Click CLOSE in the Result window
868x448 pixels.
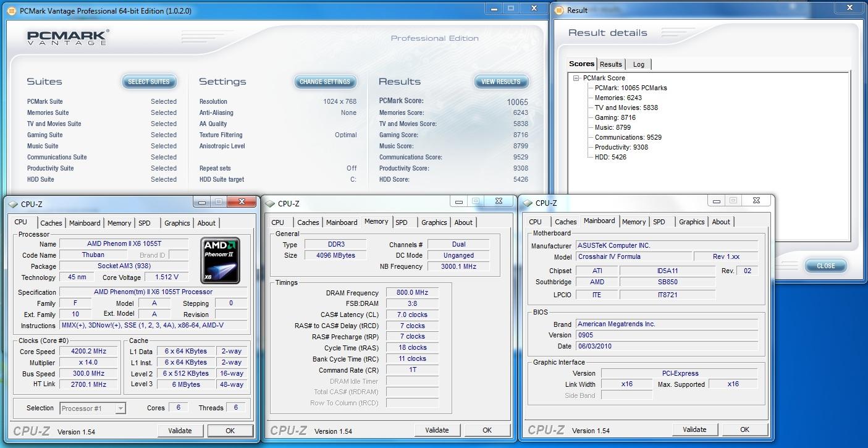tap(825, 266)
